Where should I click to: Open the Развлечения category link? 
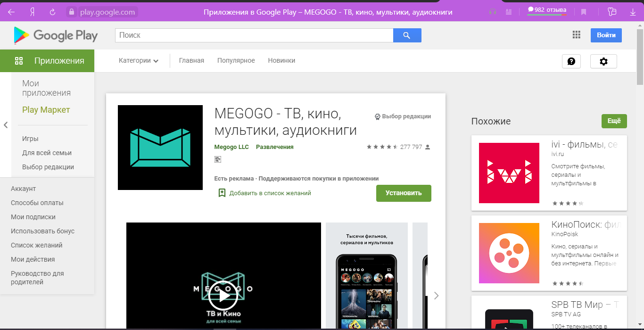point(274,147)
